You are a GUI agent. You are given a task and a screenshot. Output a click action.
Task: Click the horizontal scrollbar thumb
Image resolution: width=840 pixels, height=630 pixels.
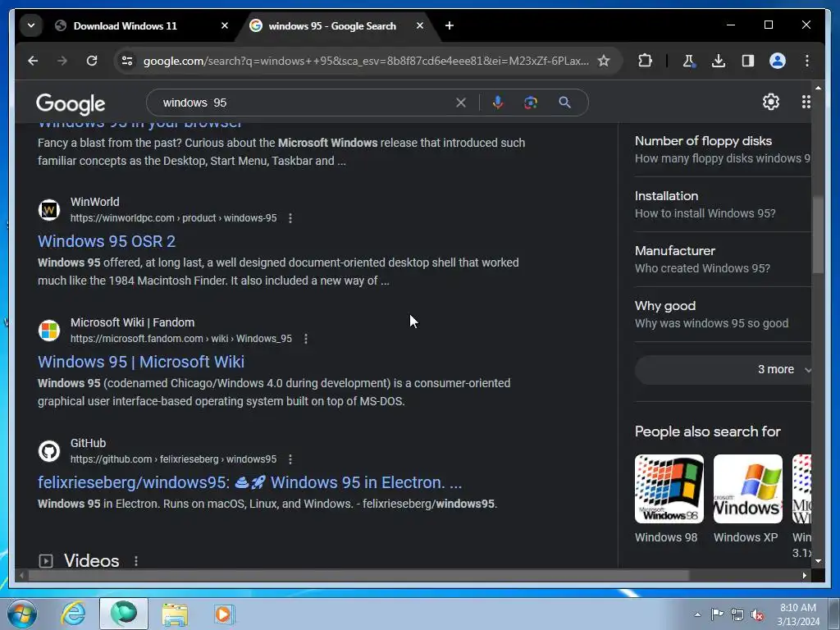tap(358, 575)
